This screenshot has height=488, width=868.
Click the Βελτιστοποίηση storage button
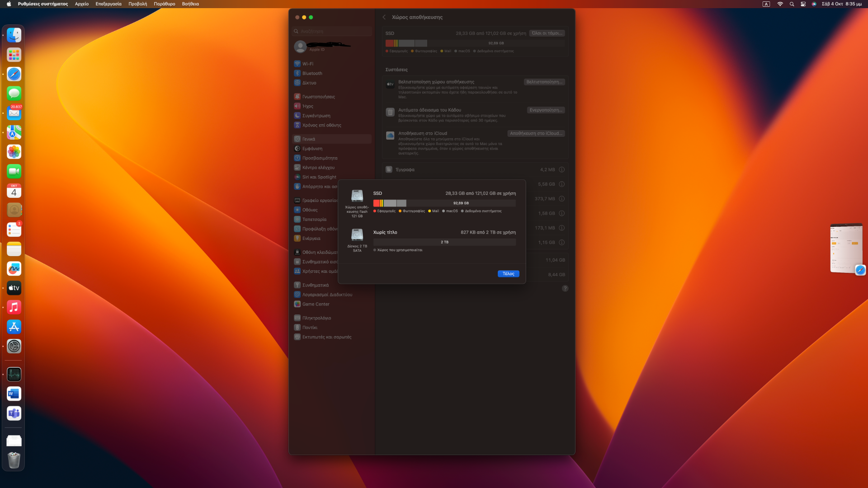point(544,82)
